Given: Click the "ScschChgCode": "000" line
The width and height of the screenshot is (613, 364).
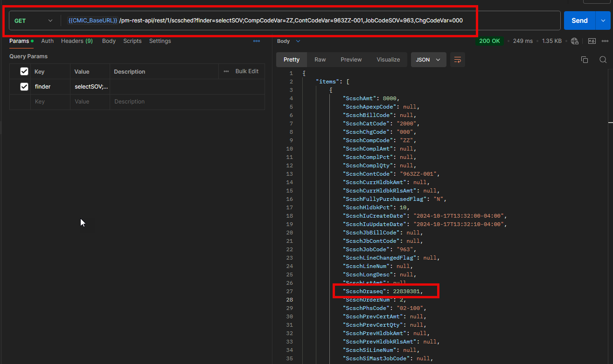Looking at the screenshot, I should [x=380, y=132].
